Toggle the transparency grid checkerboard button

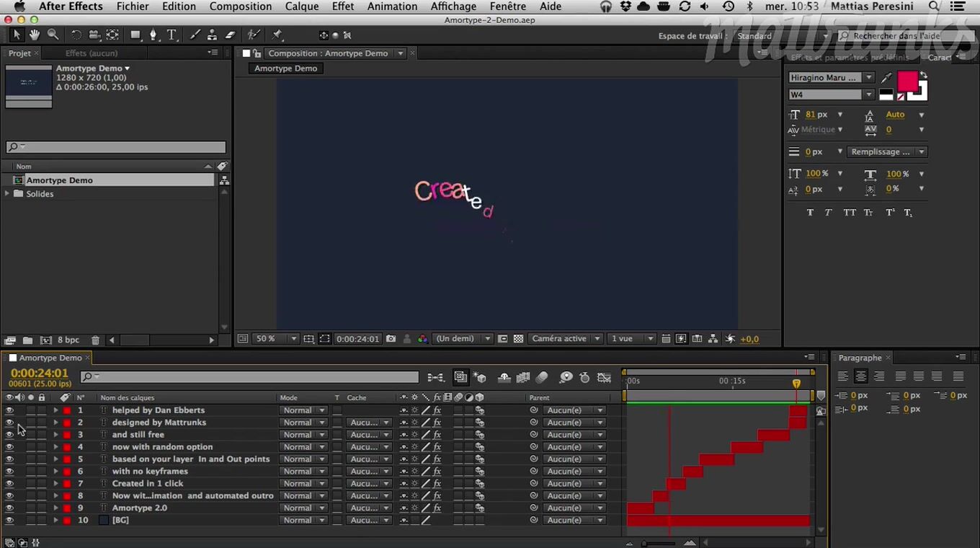[518, 339]
